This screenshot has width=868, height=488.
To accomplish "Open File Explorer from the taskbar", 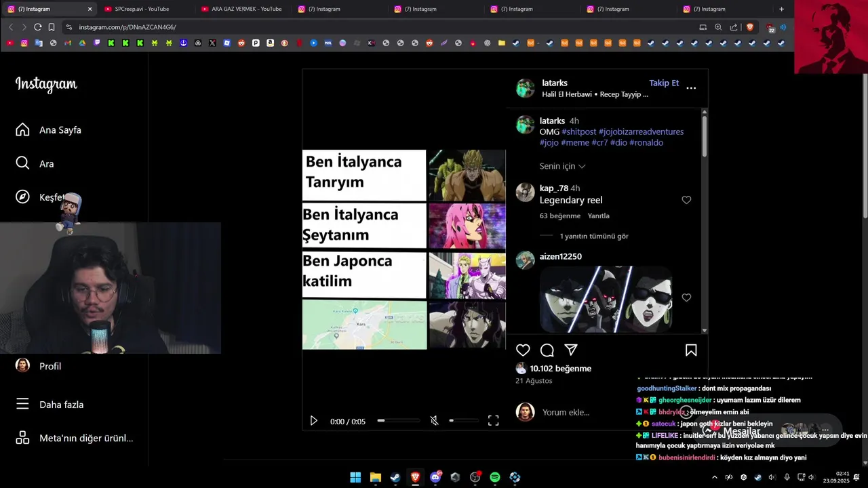I will [375, 477].
